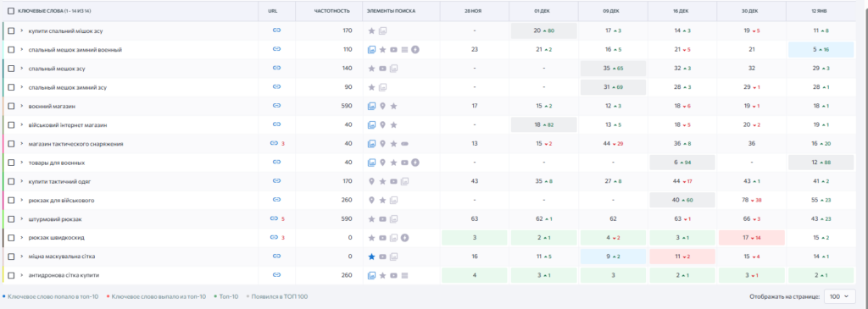The width and height of the screenshot is (868, 309).
Task: Click map pin icon in "купити тактичний одяг" row
Action: point(371,181)
